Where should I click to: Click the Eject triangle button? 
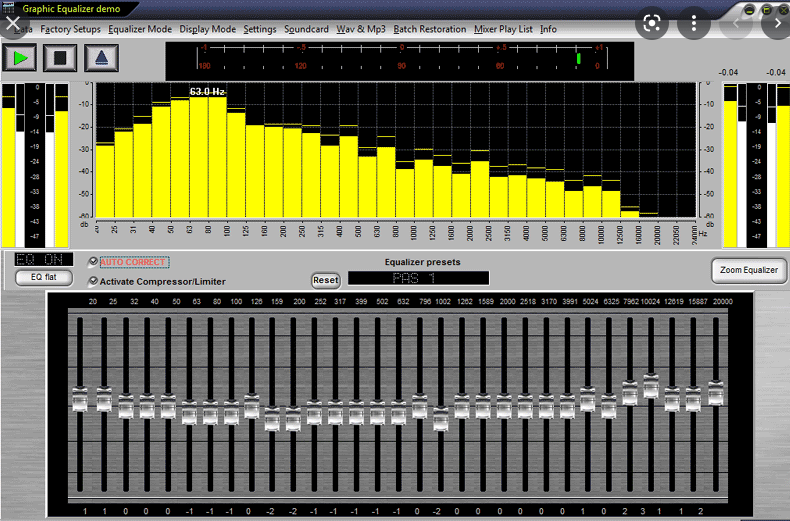coord(101,58)
